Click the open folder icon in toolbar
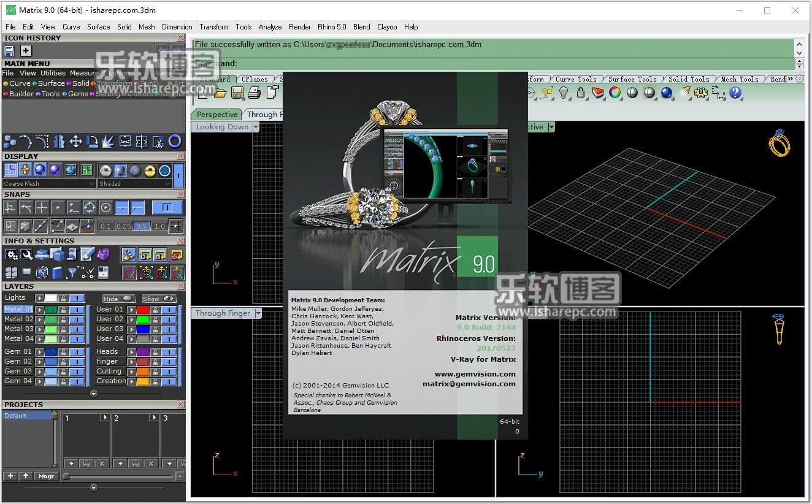Screen dimensions: 812x504 [x=220, y=93]
